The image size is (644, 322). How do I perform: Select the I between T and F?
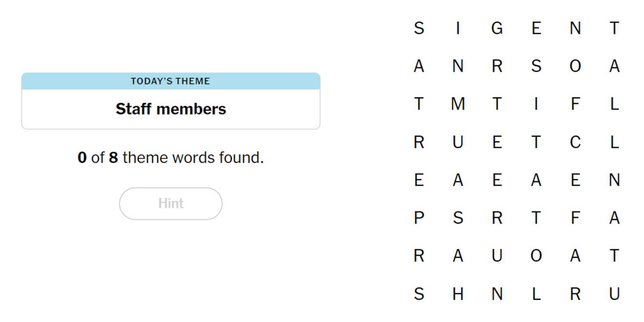[x=536, y=104]
